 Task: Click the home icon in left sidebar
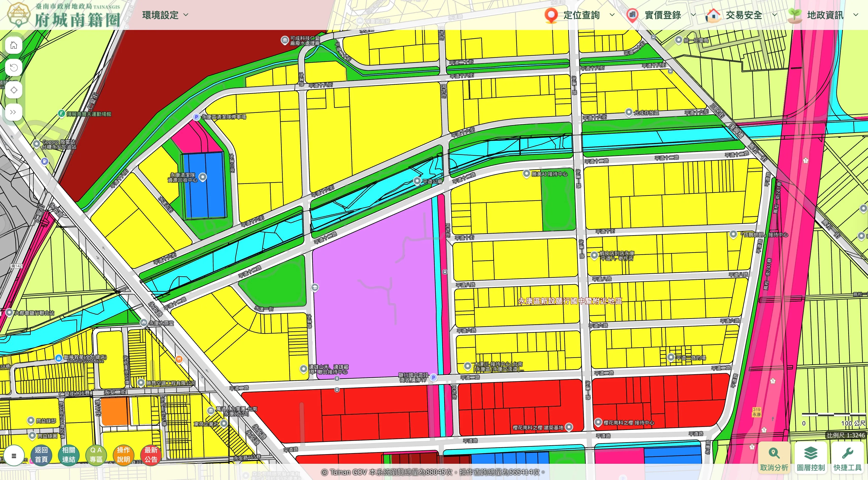click(14, 45)
